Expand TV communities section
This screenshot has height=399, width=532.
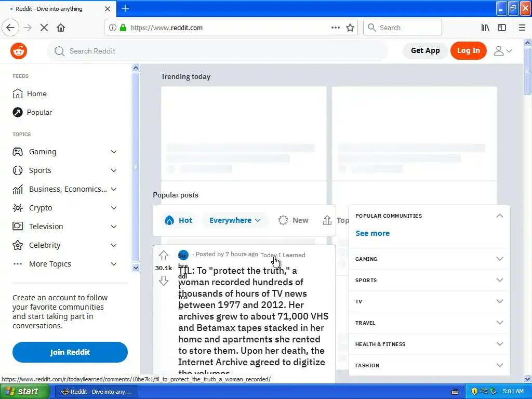[430, 302]
